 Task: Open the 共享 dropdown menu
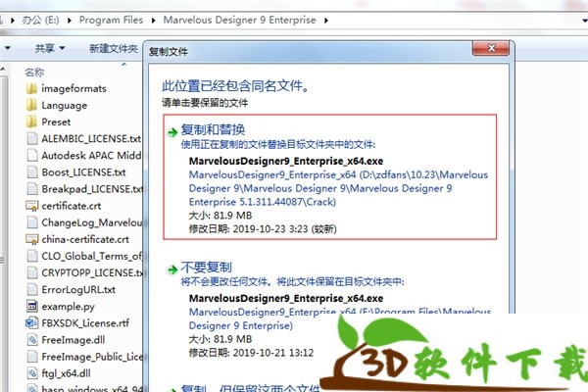[x=50, y=48]
